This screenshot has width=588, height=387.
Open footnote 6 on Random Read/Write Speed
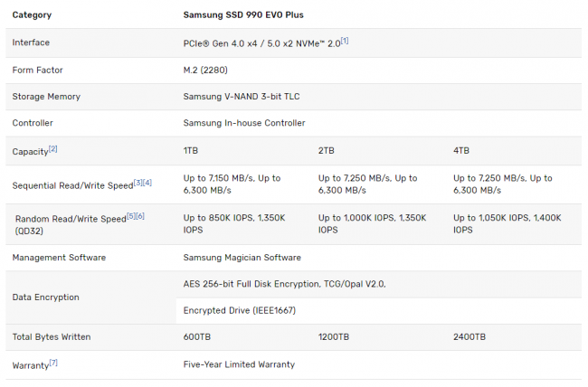pyautogui.click(x=139, y=215)
